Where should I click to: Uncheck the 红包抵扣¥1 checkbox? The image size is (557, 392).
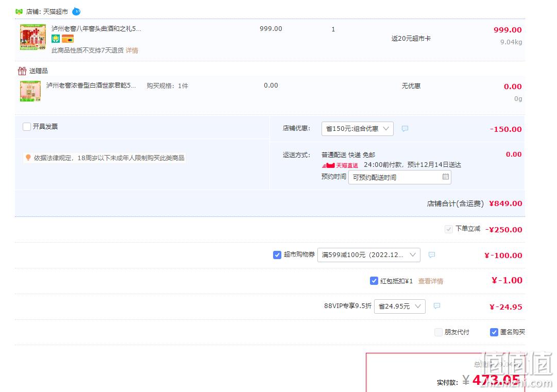click(x=374, y=281)
